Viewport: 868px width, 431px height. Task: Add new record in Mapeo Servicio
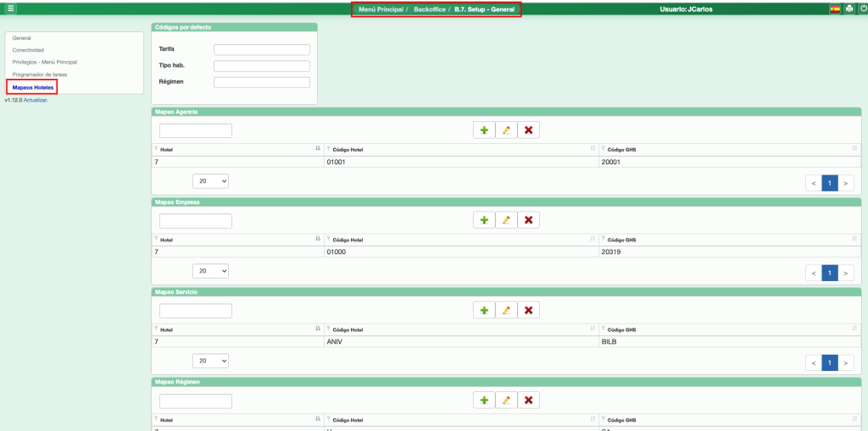(x=484, y=310)
